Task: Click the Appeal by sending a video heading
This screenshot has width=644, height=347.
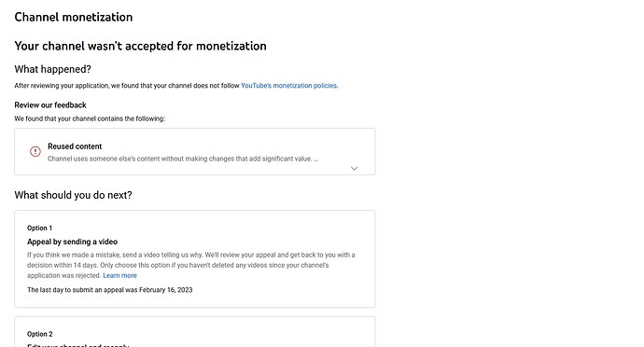Action: pos(72,242)
